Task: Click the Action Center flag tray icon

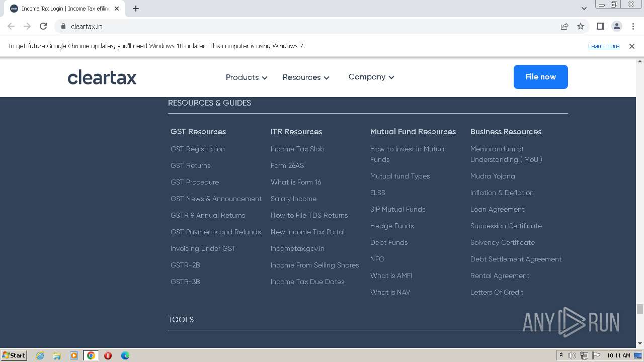Action: point(596,355)
